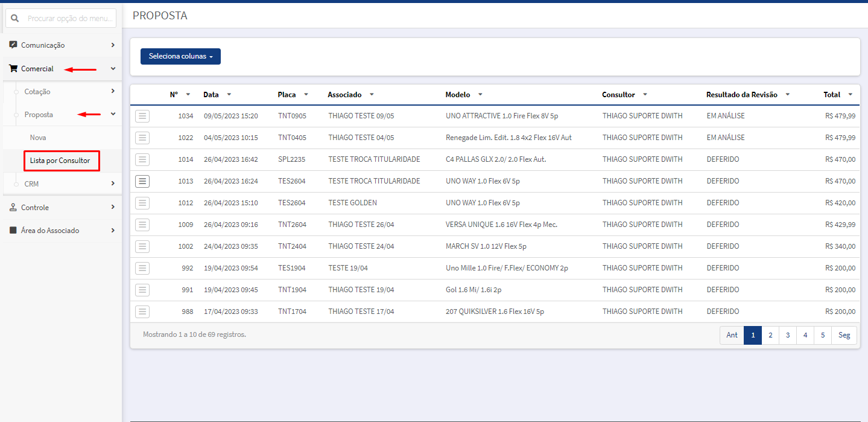Expand the CRM submenu chevron
This screenshot has height=422, width=868.
click(113, 184)
